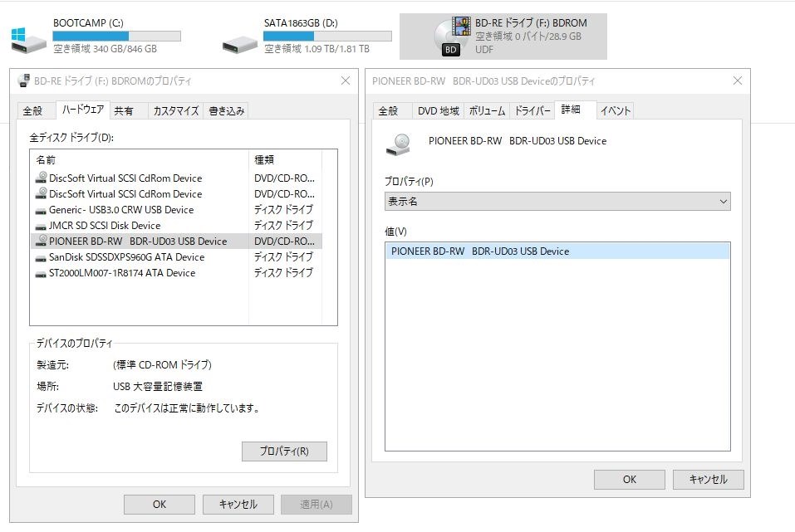The height and width of the screenshot is (532, 795).
Task: Click the PIONEER device icon in details dialog
Action: (x=399, y=144)
